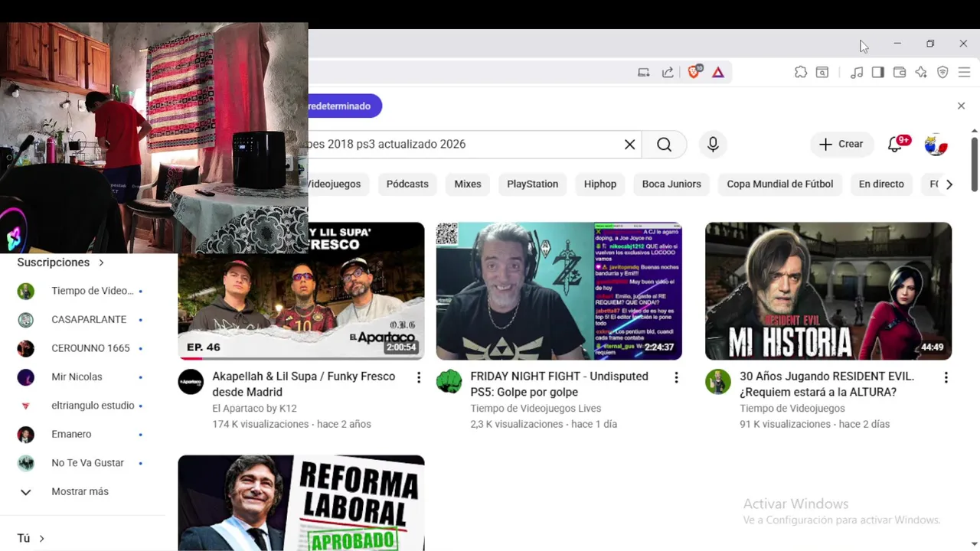Select the PlayStation filter chip
This screenshot has height=551, width=980.
tap(532, 184)
